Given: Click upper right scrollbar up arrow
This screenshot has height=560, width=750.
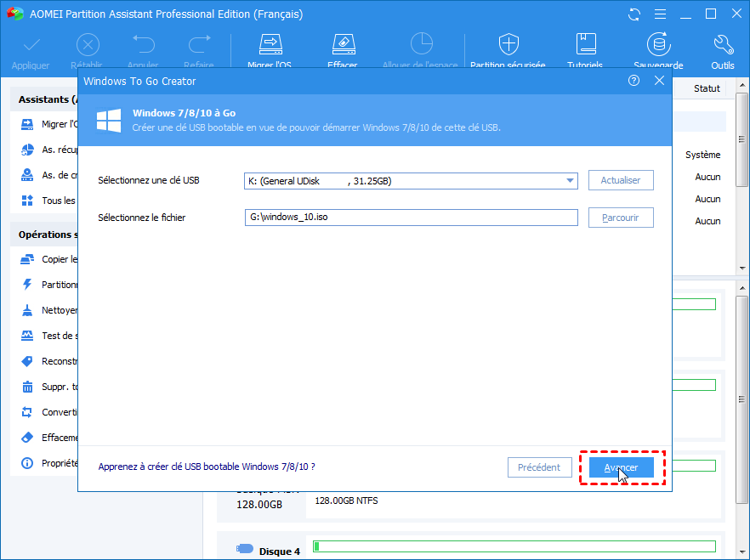Looking at the screenshot, I should pos(741,85).
